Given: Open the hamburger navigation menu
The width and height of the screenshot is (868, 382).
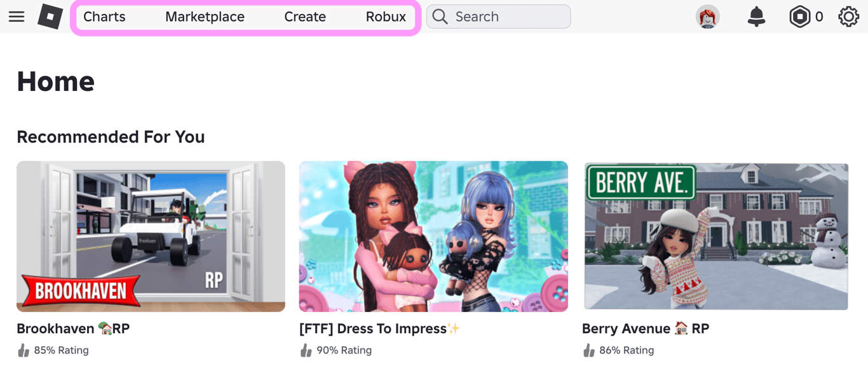Looking at the screenshot, I should pyautogui.click(x=17, y=17).
